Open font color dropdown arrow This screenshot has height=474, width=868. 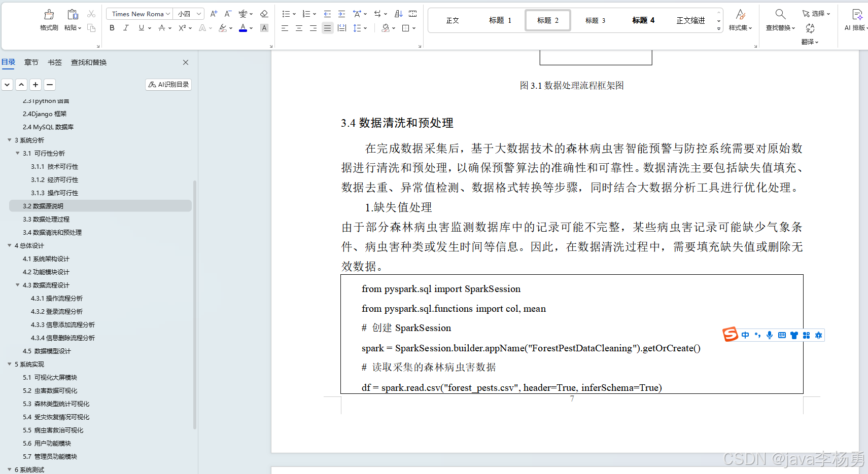pos(251,28)
